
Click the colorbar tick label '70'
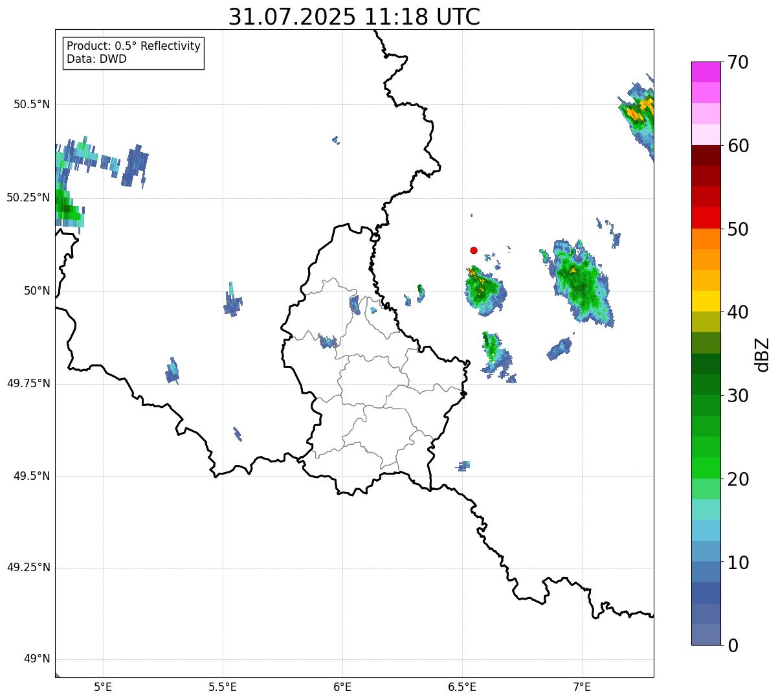[x=739, y=62]
